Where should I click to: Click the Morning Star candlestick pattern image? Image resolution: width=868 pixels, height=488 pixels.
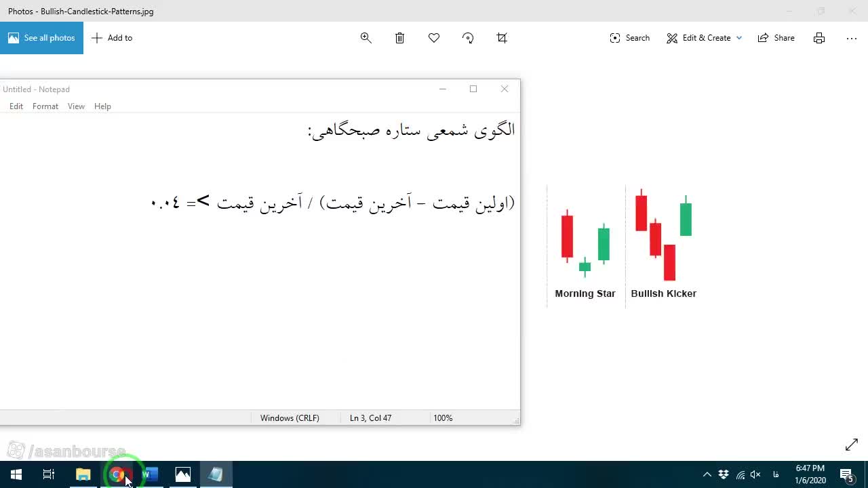pos(585,244)
